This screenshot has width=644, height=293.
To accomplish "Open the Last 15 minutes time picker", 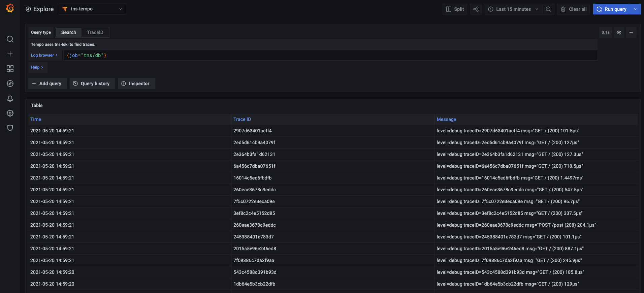I will coord(513,9).
